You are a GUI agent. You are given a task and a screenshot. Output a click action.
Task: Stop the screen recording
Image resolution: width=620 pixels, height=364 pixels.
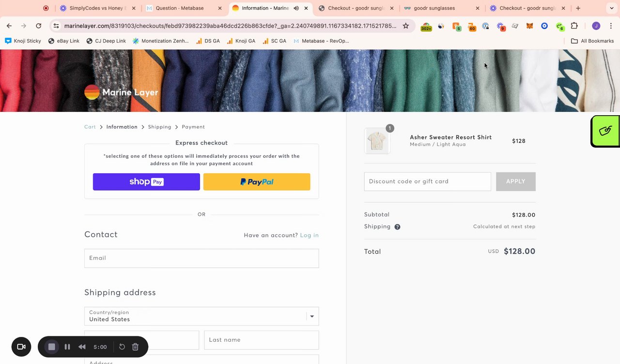coord(52,347)
